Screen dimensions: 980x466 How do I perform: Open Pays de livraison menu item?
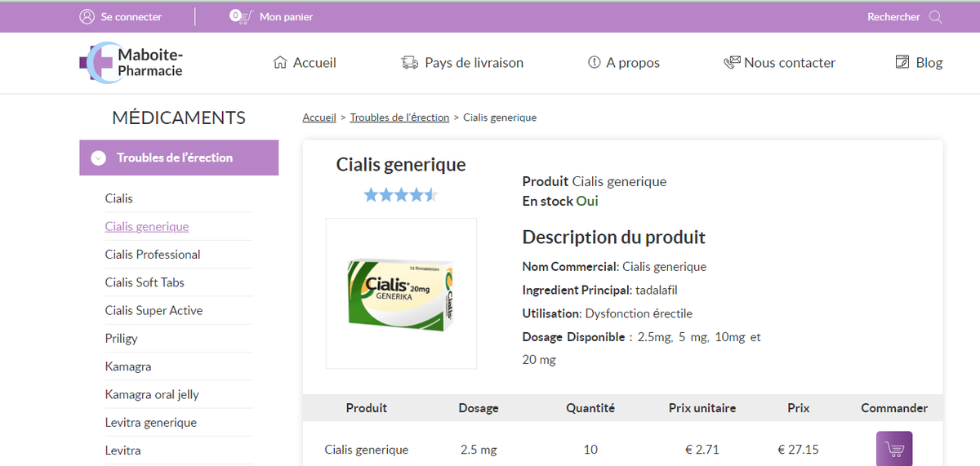[x=474, y=63]
